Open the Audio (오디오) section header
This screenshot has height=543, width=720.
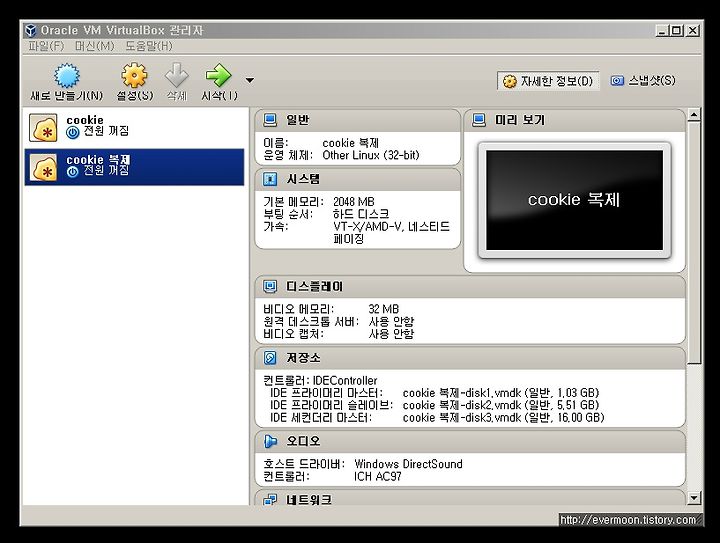tap(470, 441)
